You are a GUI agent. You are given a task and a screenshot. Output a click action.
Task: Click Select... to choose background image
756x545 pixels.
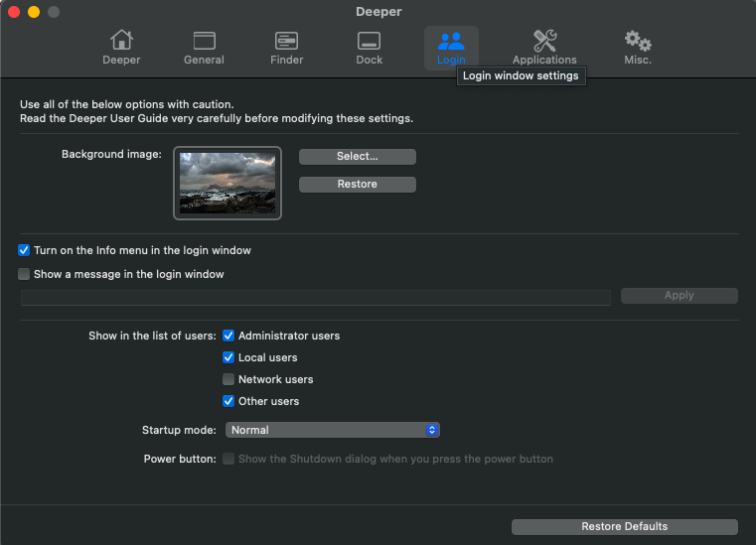358,156
